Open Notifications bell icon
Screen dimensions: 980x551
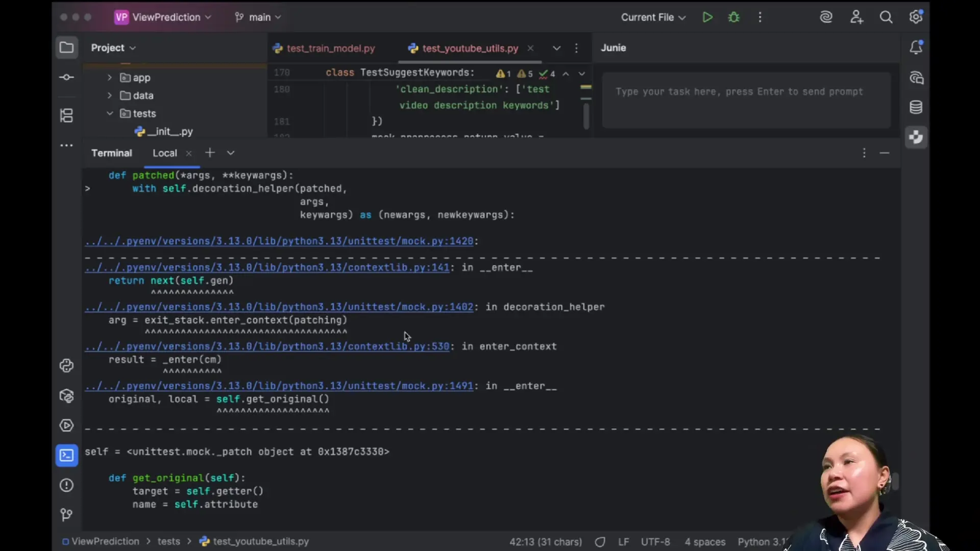[916, 47]
